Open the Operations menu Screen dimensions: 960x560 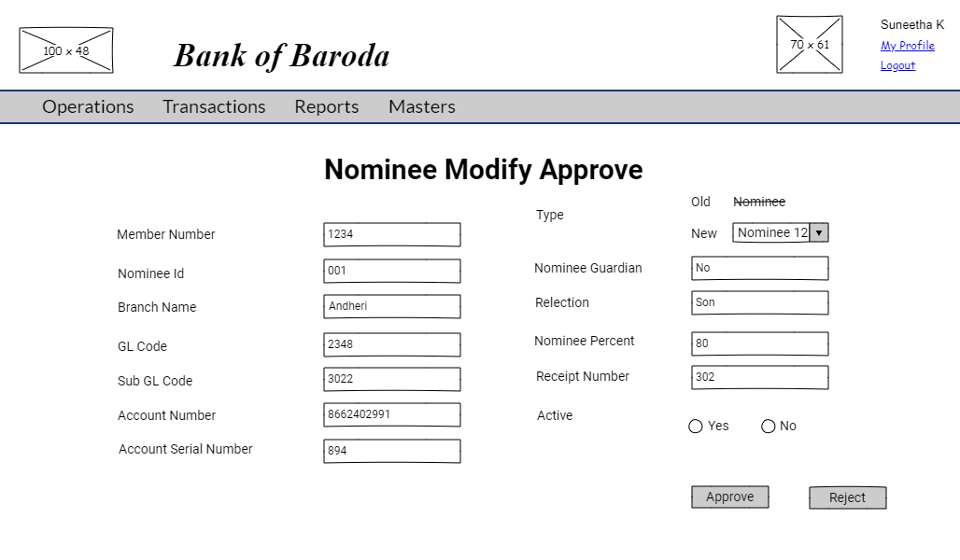88,106
